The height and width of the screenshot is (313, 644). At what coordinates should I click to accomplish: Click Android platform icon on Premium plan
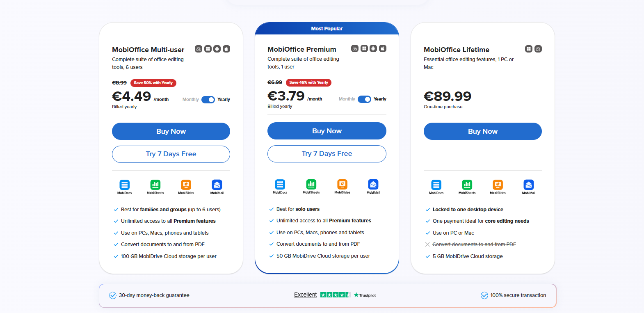point(373,48)
